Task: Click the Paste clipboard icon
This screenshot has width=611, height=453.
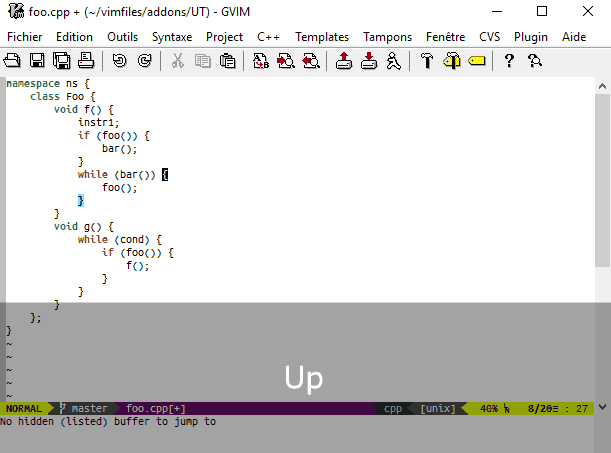Action: click(228, 61)
